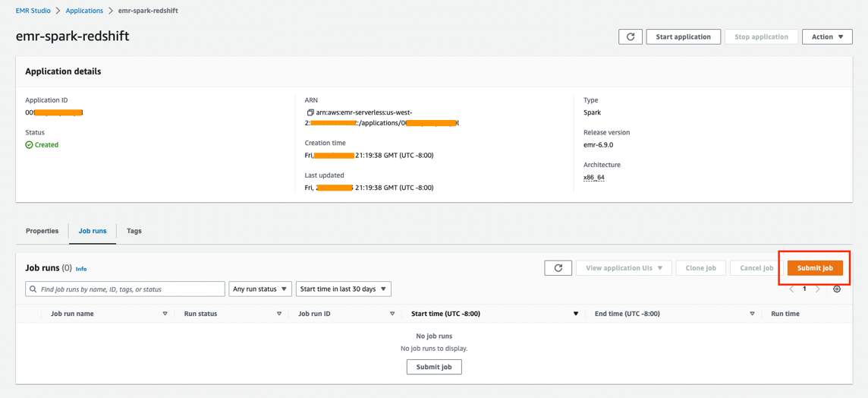Go to the next page of job runs
Viewport: 868px width, 398px height.
pyautogui.click(x=818, y=289)
